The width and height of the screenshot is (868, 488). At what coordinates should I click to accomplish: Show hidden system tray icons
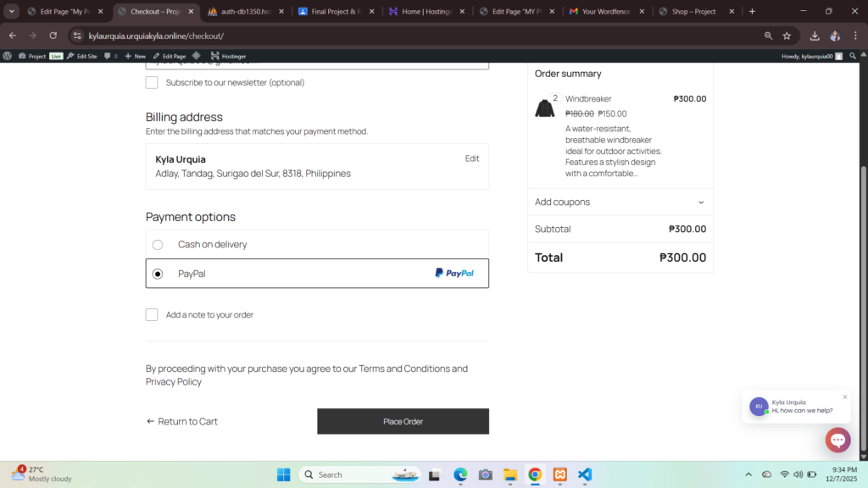(x=748, y=474)
